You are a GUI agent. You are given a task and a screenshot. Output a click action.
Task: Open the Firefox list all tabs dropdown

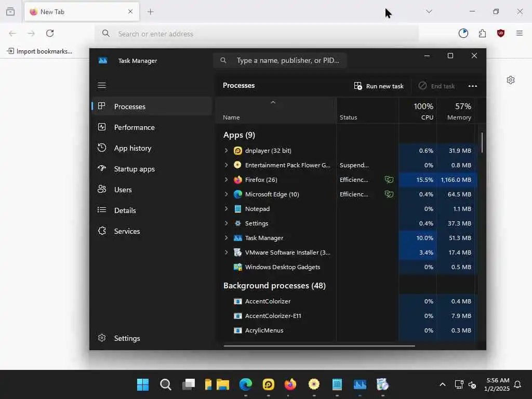tap(429, 11)
